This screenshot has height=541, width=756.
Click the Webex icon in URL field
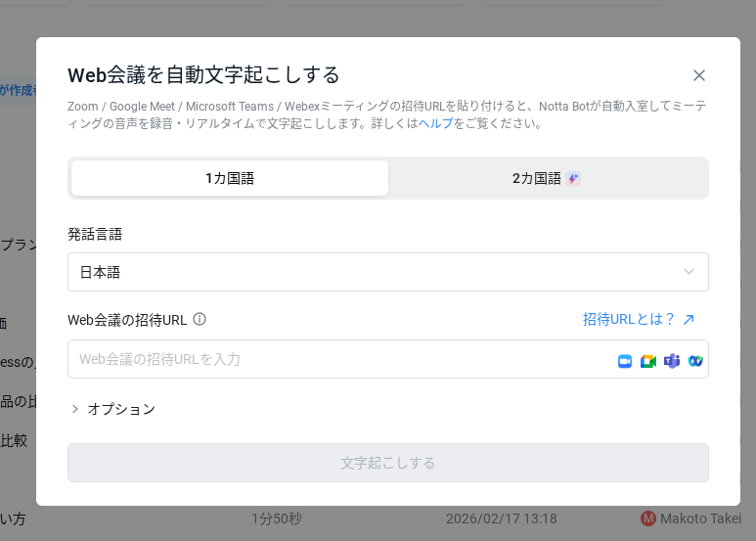click(695, 361)
